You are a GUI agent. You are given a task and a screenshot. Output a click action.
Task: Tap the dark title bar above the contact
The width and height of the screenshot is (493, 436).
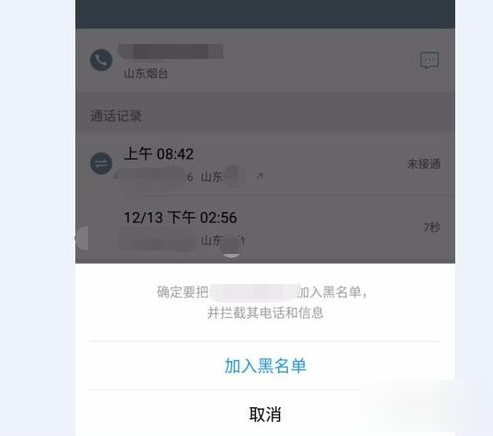pyautogui.click(x=265, y=14)
